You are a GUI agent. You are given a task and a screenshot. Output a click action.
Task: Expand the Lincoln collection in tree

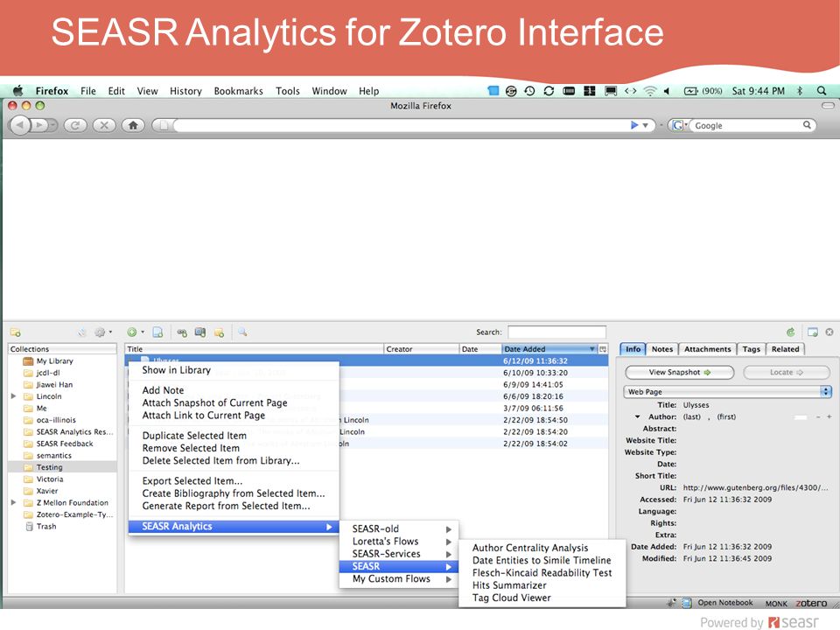pyautogui.click(x=13, y=396)
